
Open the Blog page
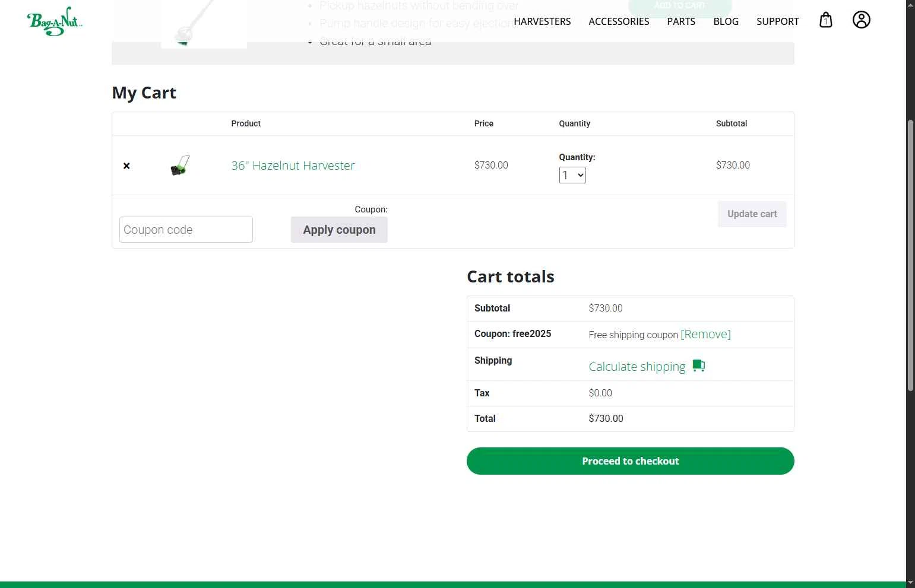726,21
